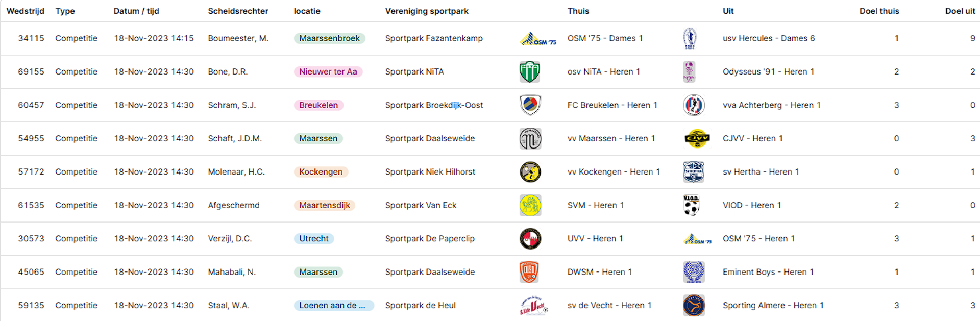Sort by the Scheidsrechter column header
The image size is (980, 321).
(238, 11)
